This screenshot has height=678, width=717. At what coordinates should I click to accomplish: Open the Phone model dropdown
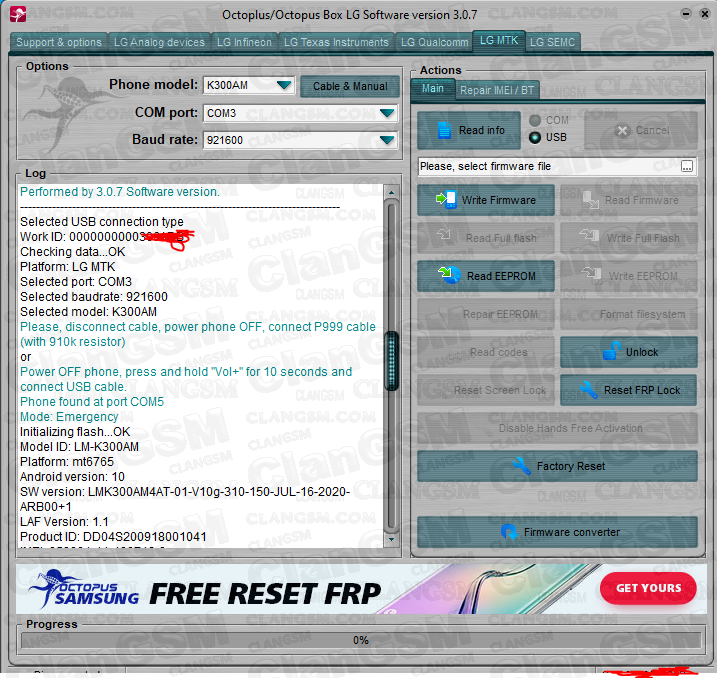tap(284, 85)
